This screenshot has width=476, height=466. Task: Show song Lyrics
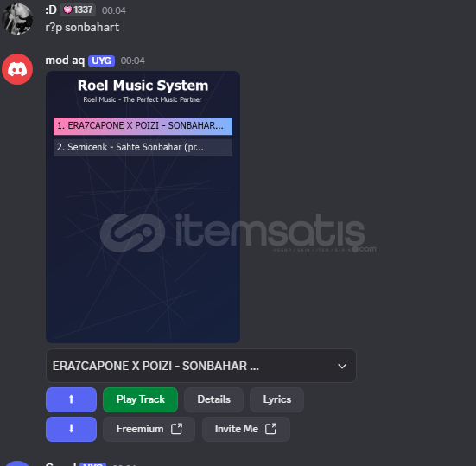click(276, 399)
